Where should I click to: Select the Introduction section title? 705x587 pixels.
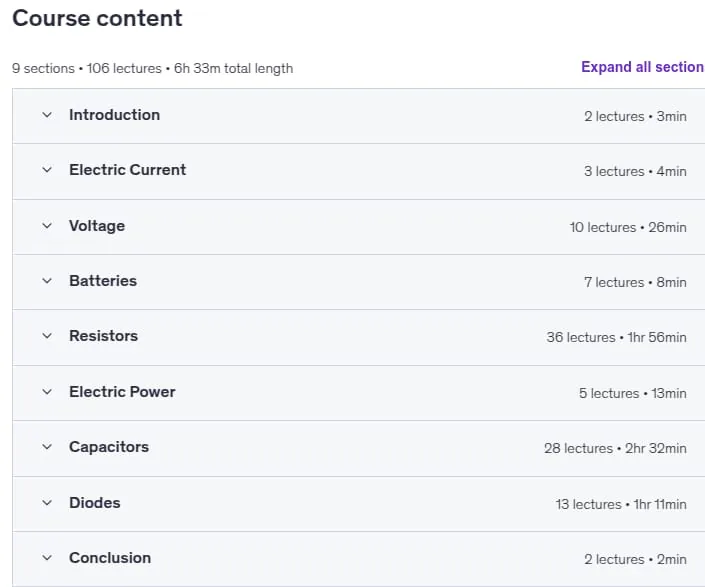114,115
